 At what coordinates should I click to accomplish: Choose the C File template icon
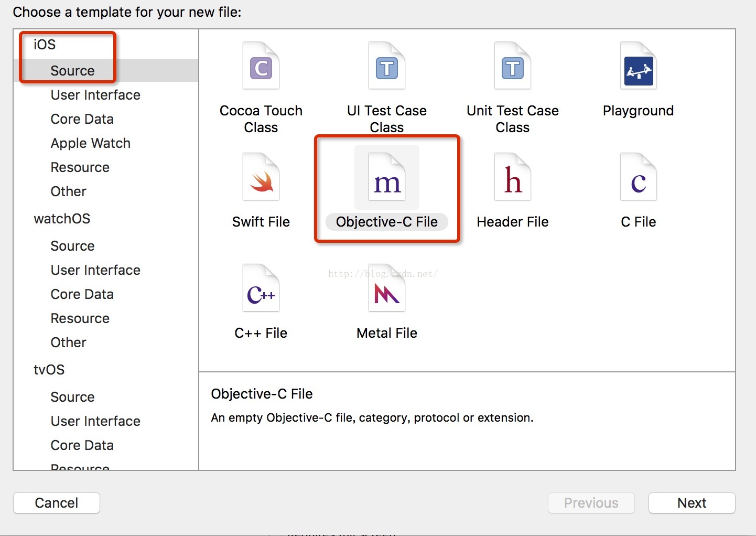(639, 177)
